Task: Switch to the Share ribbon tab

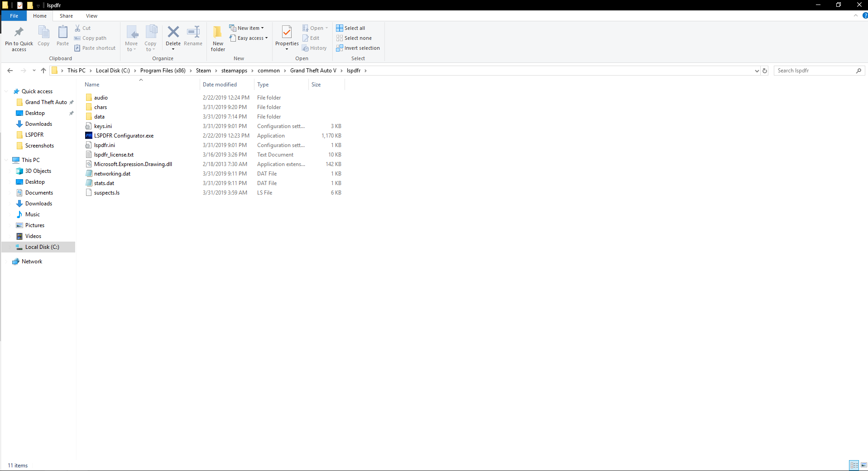Action: coord(66,16)
